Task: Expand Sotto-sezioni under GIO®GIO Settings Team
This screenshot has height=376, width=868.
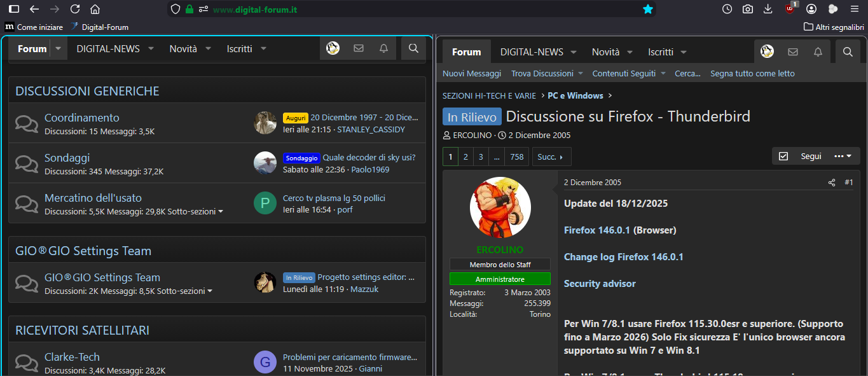Action: 184,291
